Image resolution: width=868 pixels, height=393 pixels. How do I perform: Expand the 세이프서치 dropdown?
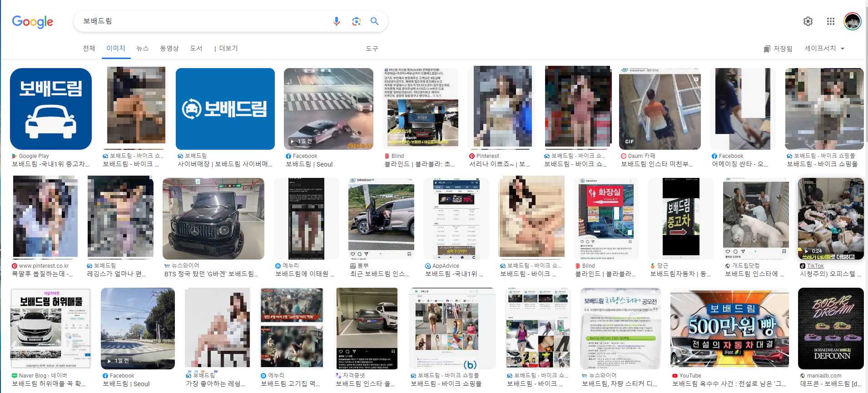(x=824, y=49)
